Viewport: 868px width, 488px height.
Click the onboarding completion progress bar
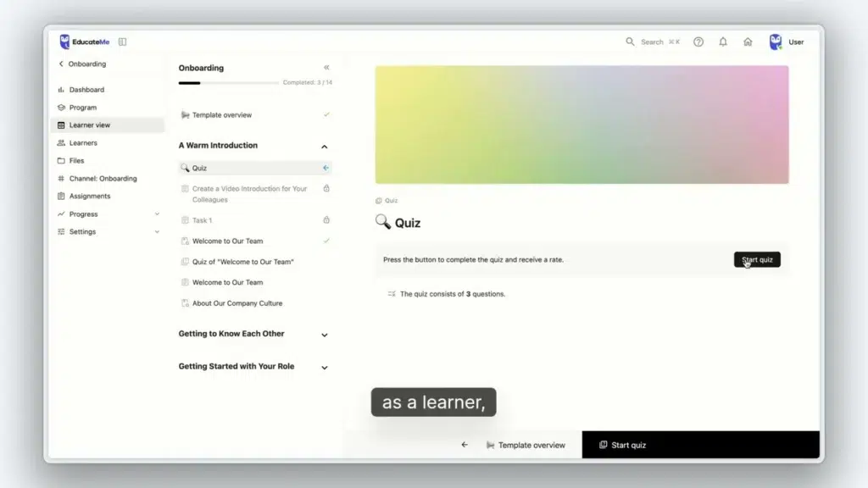tap(229, 83)
